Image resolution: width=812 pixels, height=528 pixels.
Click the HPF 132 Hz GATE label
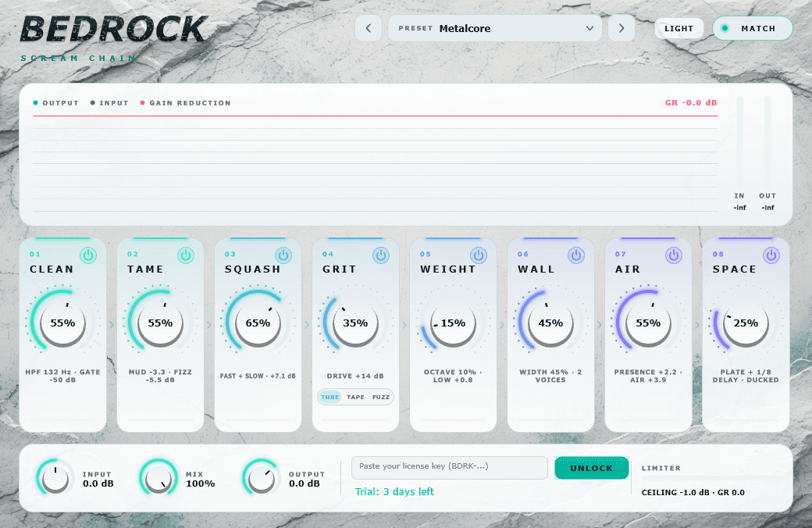tap(62, 376)
